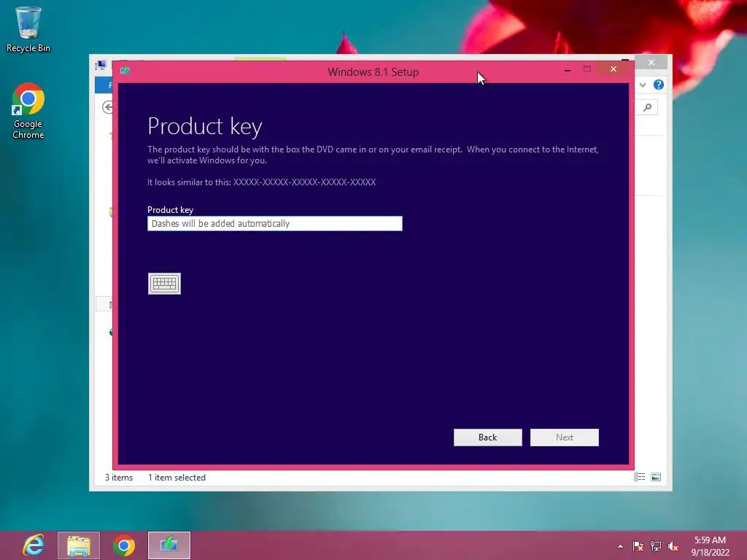The image size is (747, 560).
Task: Switch Explorer to details view
Action: 639,477
